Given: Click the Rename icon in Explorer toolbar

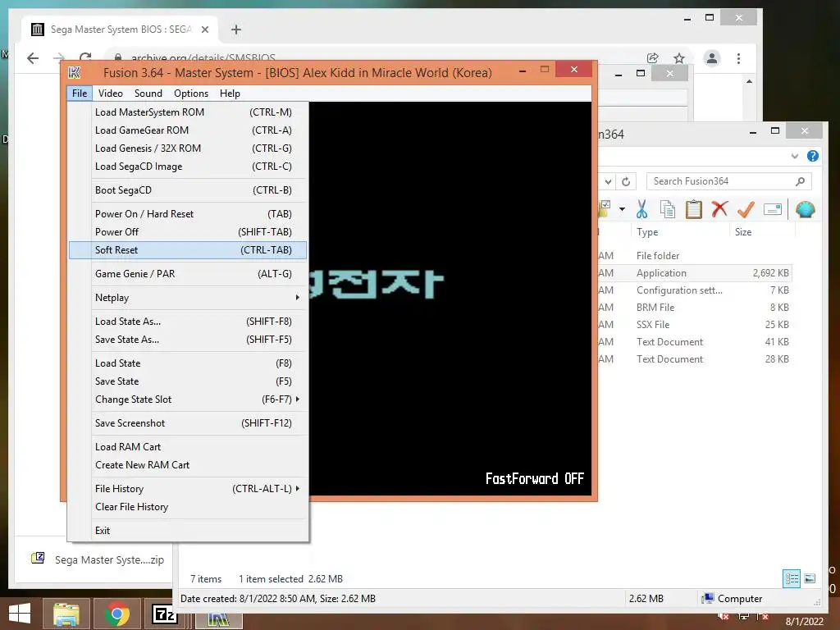Looking at the screenshot, I should point(773,209).
